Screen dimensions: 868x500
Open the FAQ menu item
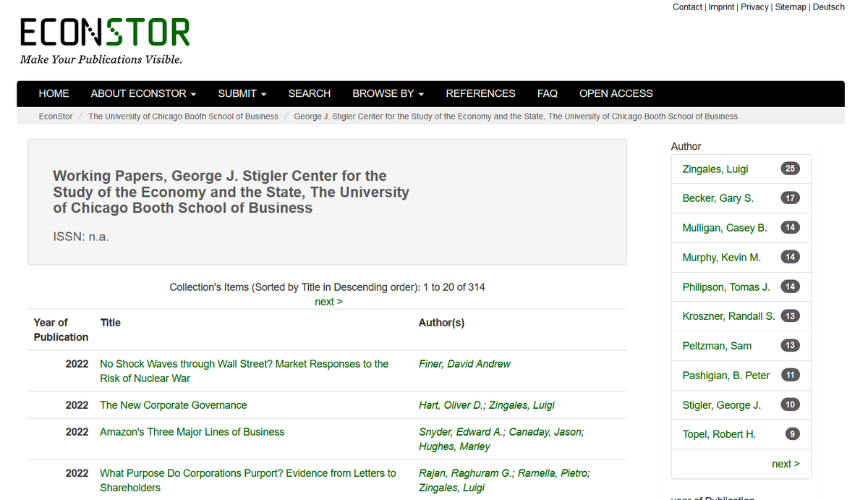548,93
